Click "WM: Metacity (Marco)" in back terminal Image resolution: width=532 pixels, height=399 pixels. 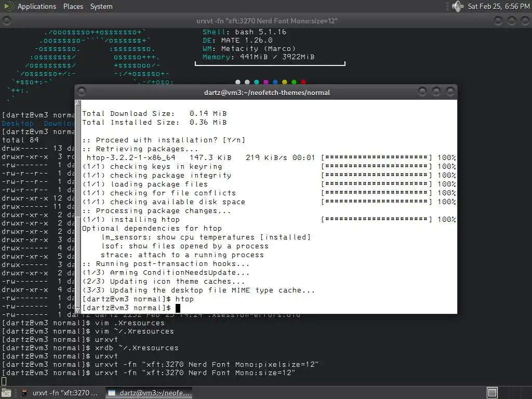(249, 48)
